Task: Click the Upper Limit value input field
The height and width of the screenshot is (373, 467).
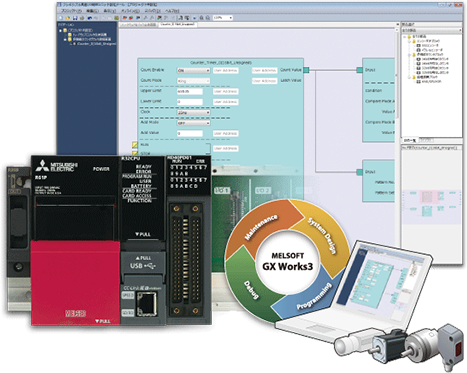Action: pos(190,91)
